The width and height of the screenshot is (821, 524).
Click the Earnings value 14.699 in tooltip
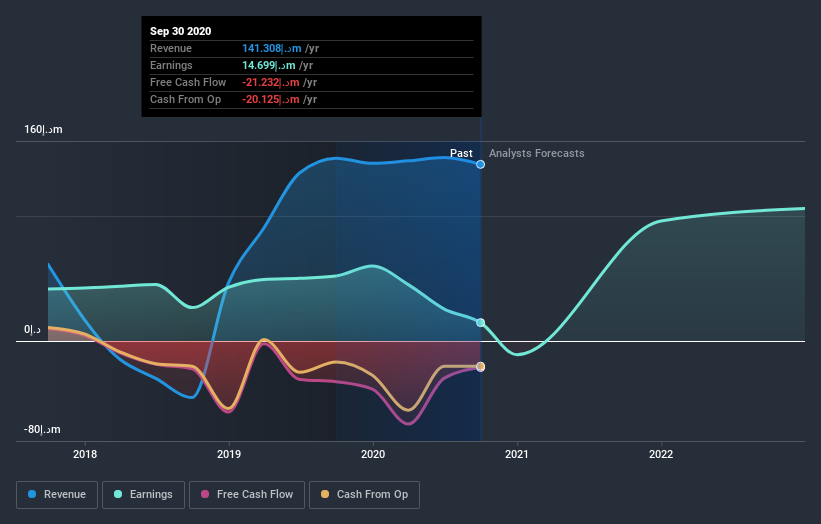[269, 65]
